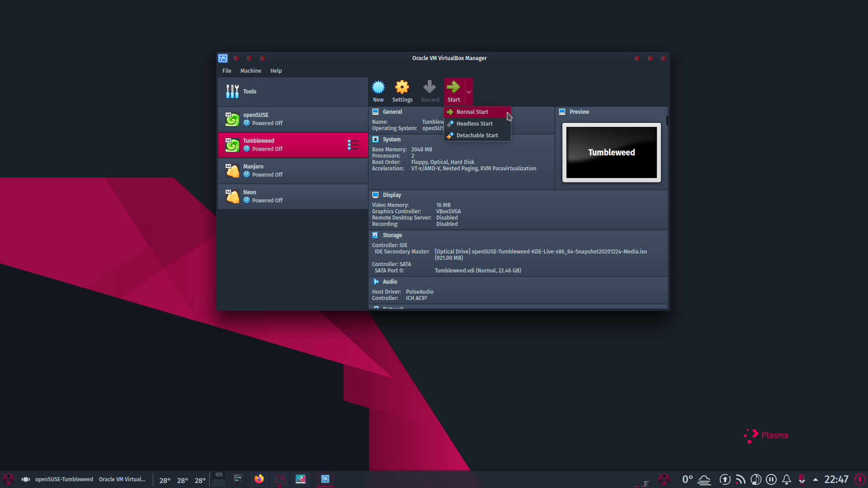
Task: Select the openSUSE virtual machine
Action: click(x=293, y=119)
